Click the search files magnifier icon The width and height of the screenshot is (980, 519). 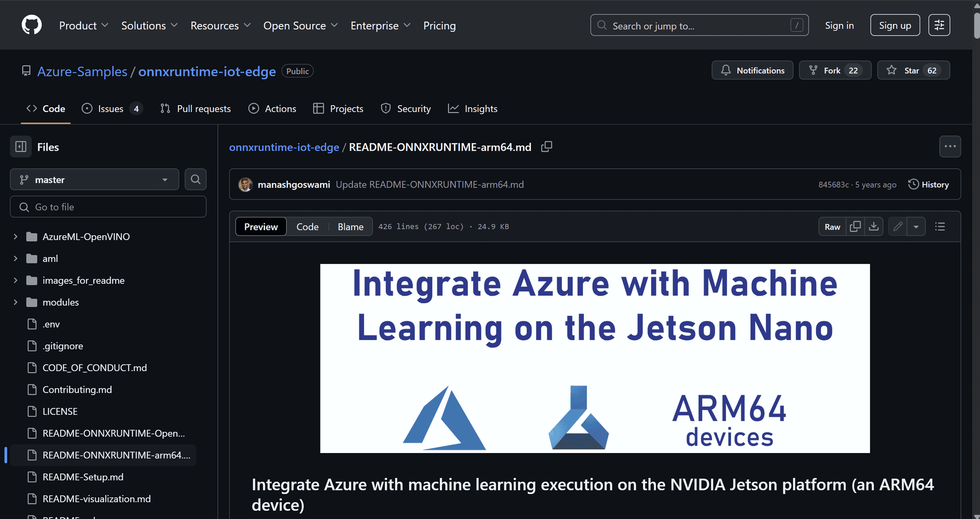coord(195,179)
